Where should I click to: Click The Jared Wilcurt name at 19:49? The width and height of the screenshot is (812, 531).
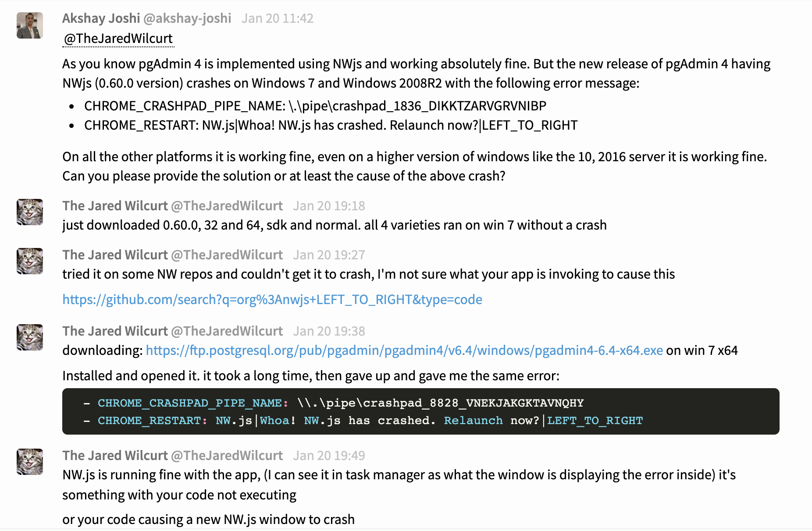115,456
